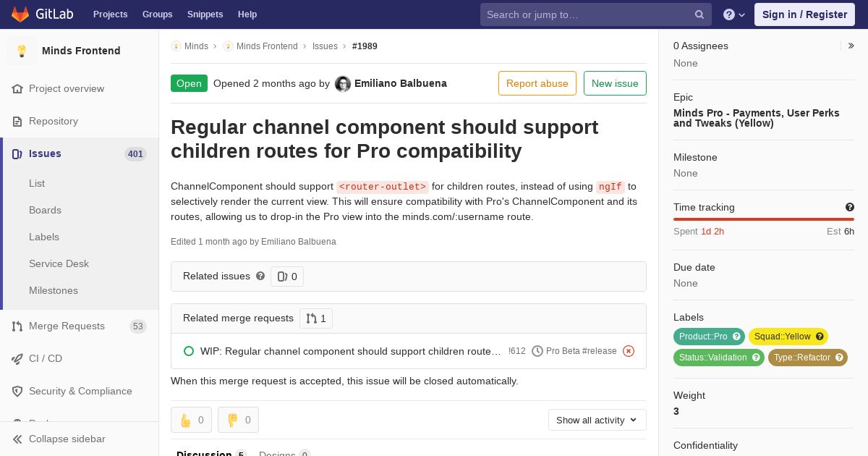Click the thumbs up reaction
The image size is (868, 456).
[191, 420]
